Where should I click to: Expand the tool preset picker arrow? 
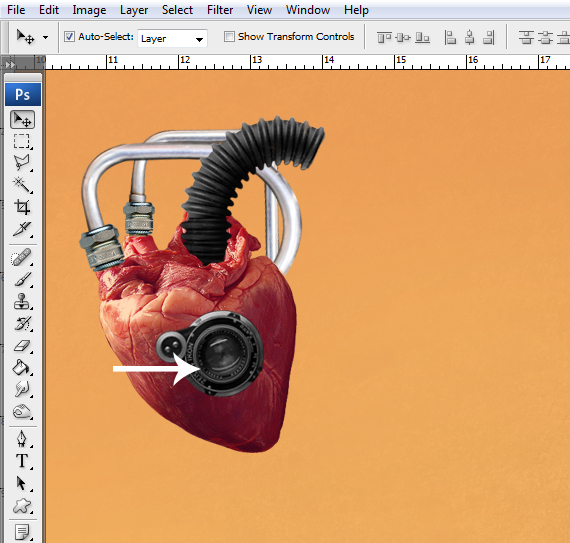pos(45,37)
